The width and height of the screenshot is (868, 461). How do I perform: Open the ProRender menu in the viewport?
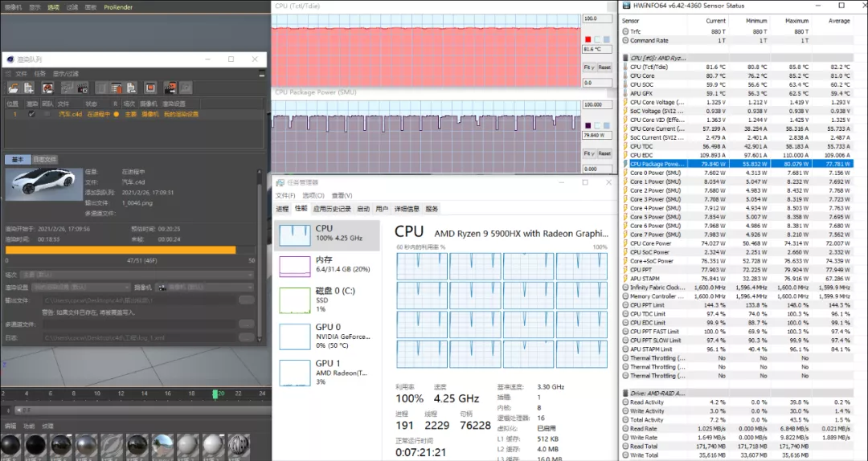[x=118, y=7]
